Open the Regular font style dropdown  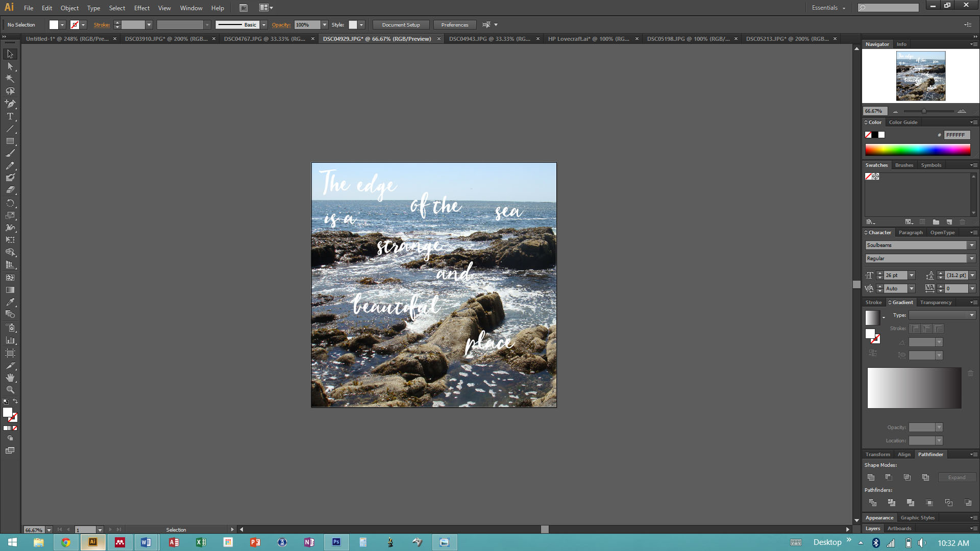point(972,259)
